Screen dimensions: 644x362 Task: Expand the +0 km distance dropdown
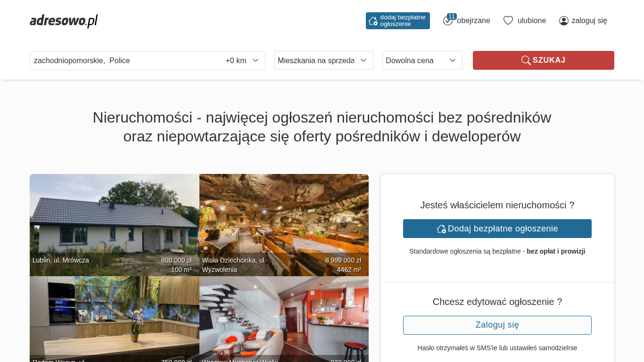click(242, 61)
